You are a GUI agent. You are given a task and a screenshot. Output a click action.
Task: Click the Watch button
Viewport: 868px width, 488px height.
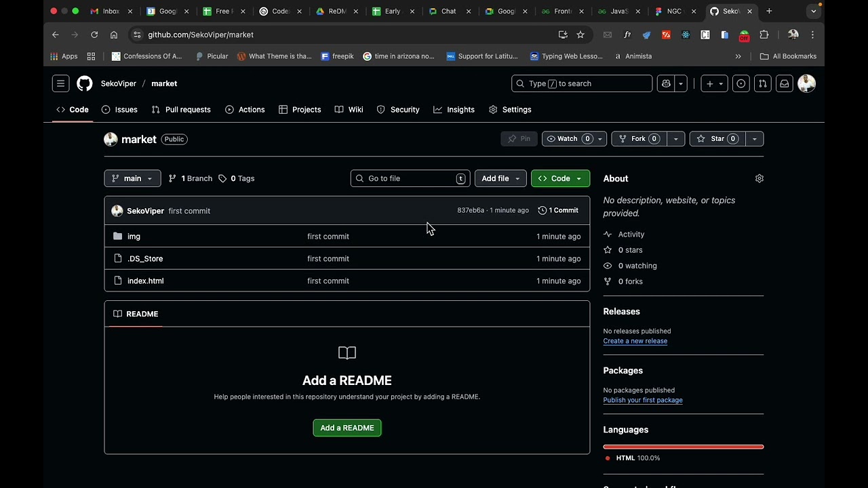(574, 139)
